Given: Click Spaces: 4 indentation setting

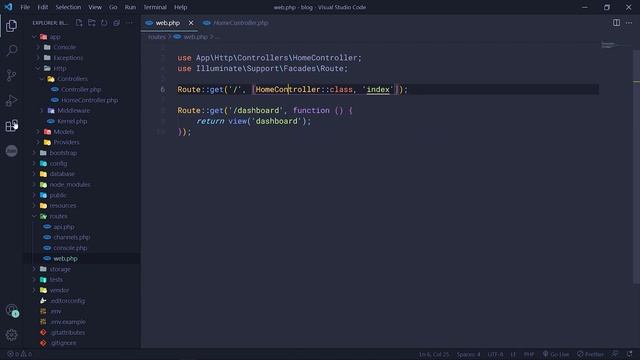Looking at the screenshot, I should (x=469, y=354).
